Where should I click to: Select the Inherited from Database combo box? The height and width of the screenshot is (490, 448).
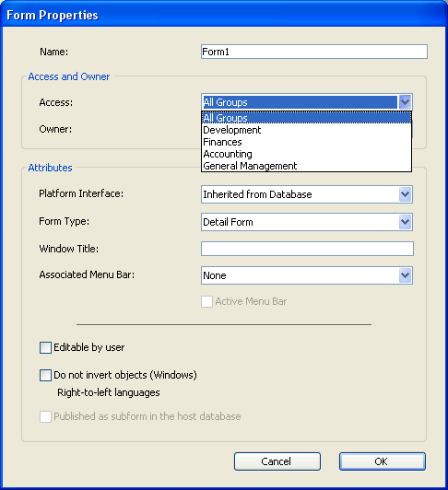coord(307,194)
